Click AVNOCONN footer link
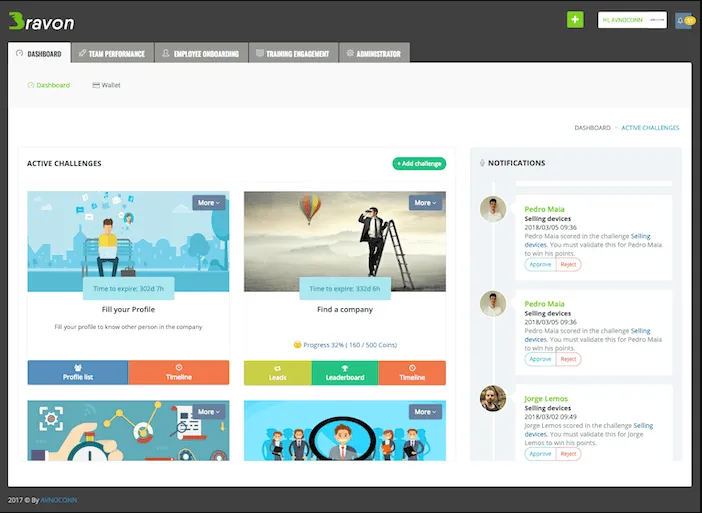Image resolution: width=702 pixels, height=513 pixels. click(59, 500)
